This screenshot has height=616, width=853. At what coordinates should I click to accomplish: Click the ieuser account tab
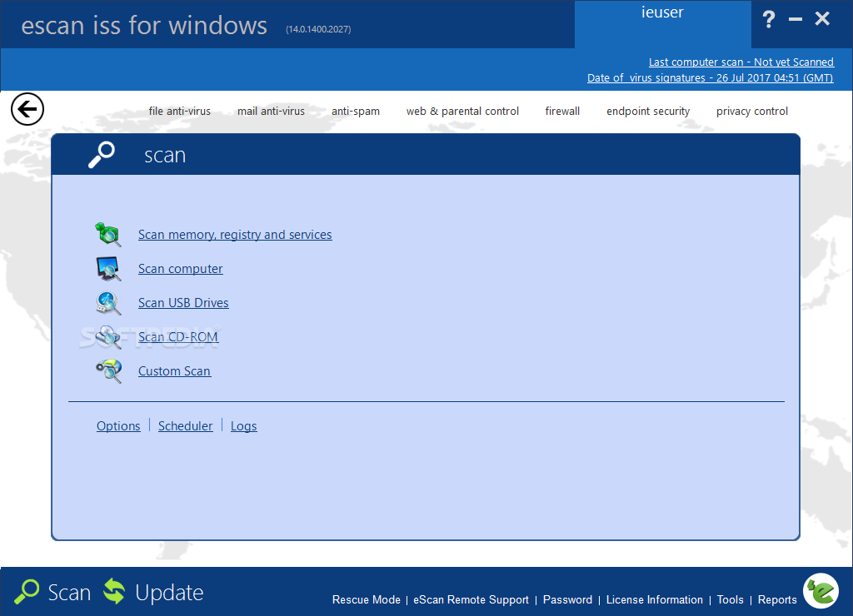click(662, 24)
